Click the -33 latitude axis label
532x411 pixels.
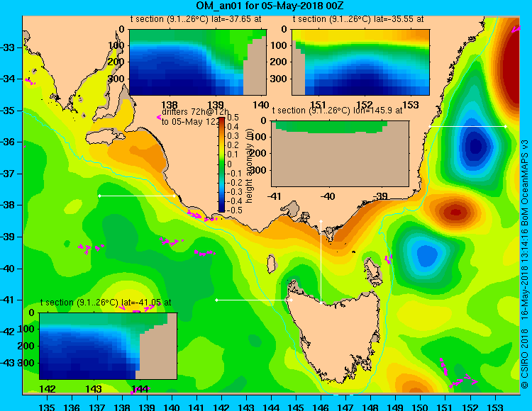click(x=8, y=47)
